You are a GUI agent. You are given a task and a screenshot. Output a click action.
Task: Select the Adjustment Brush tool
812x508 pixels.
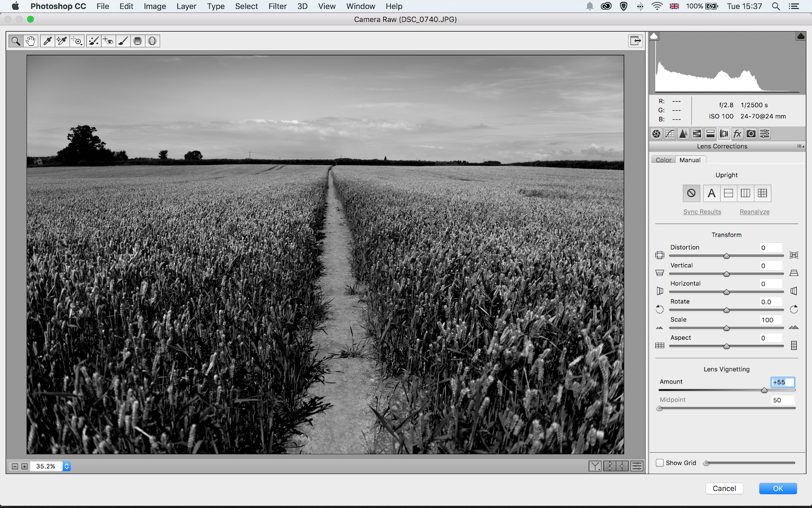click(123, 41)
